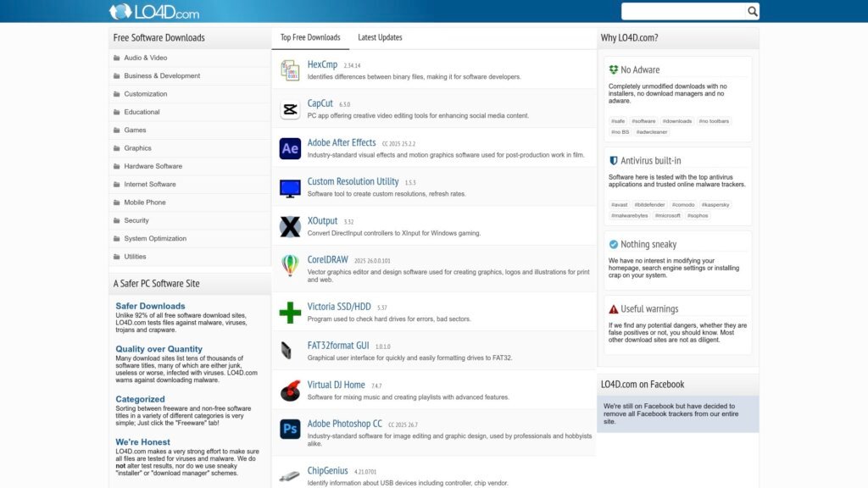Open the Virtual DJ Home icon
This screenshot has width=868, height=488.
[290, 391]
